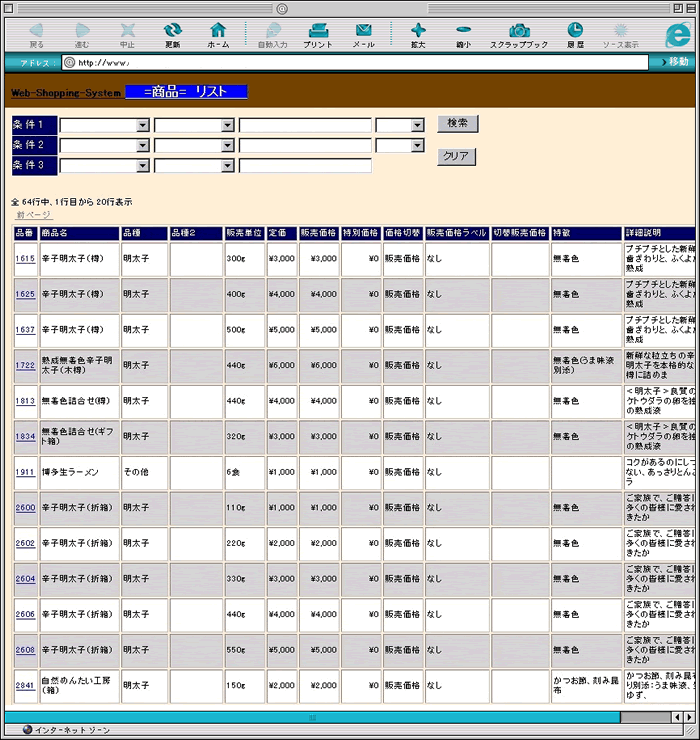This screenshot has height=740, width=700.
Task: Open product number 1625 link
Action: [25, 294]
